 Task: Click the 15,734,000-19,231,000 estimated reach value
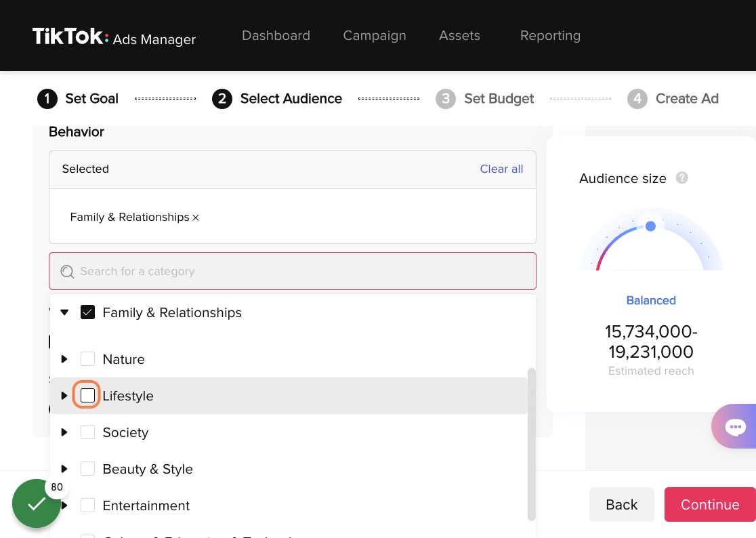coord(651,342)
